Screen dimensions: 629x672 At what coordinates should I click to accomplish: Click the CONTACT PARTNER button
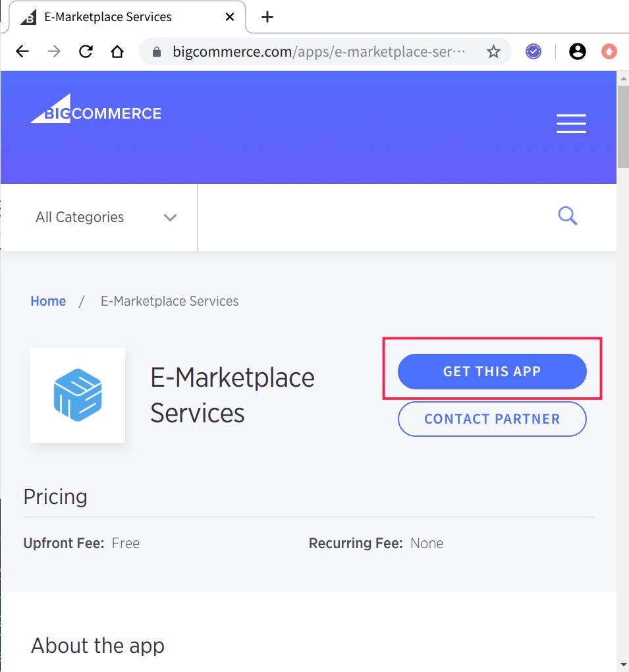(x=492, y=419)
